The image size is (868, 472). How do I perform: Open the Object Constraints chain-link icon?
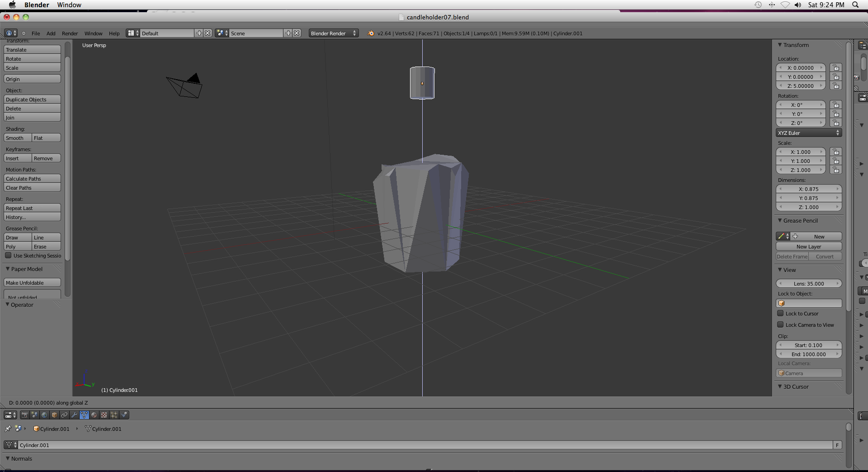pyautogui.click(x=65, y=415)
